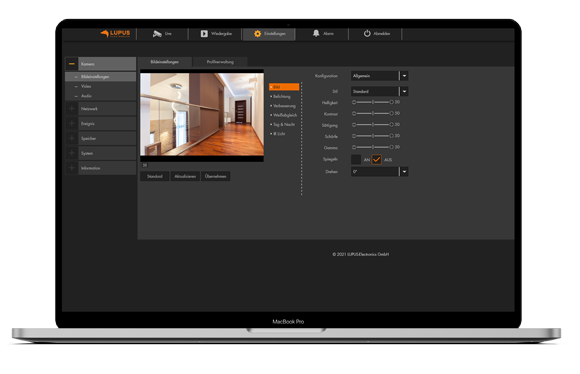The height and width of the screenshot is (374, 580).
Task: Collapse the Kamera section minus button
Action: pyautogui.click(x=72, y=64)
